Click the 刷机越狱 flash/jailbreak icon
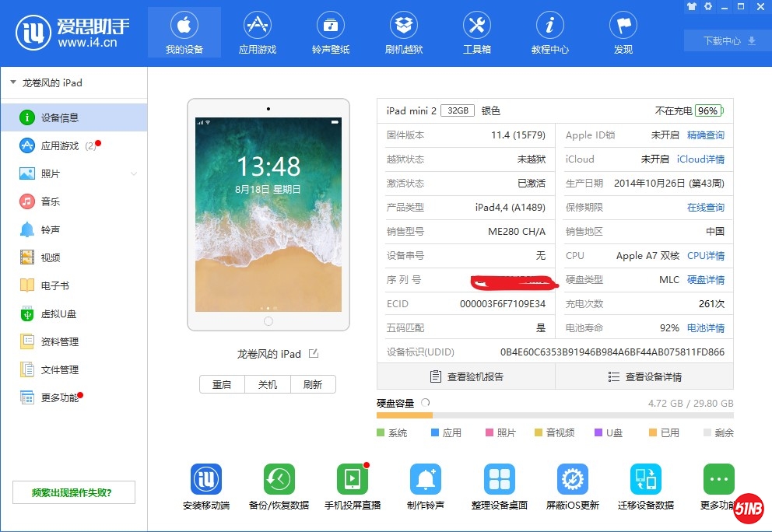The height and width of the screenshot is (532, 772). click(403, 26)
